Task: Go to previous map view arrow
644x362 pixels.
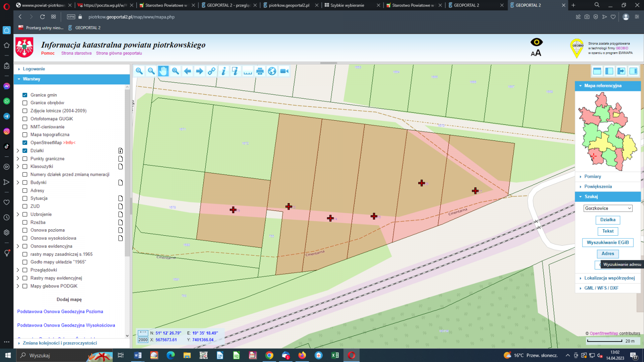Action: (x=188, y=71)
